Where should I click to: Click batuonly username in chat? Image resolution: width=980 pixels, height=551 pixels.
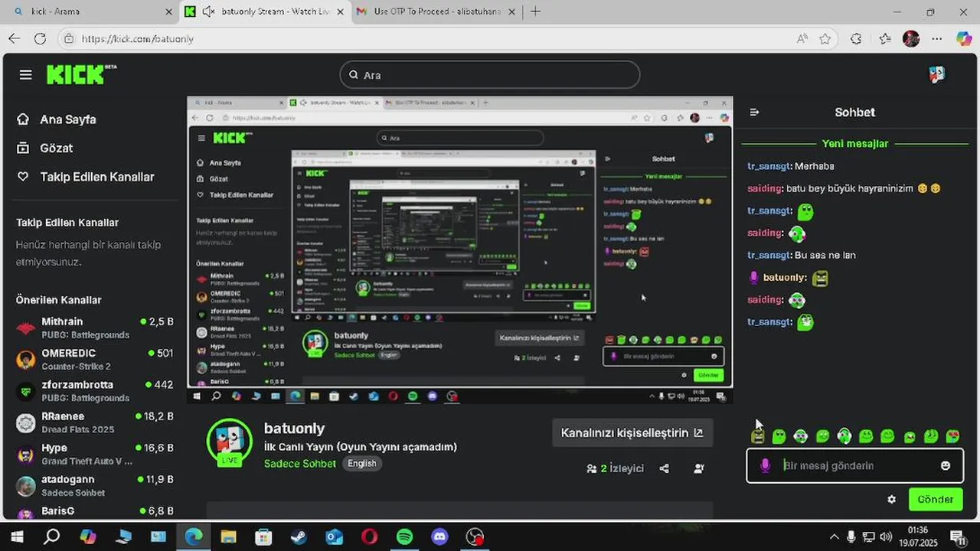point(784,278)
